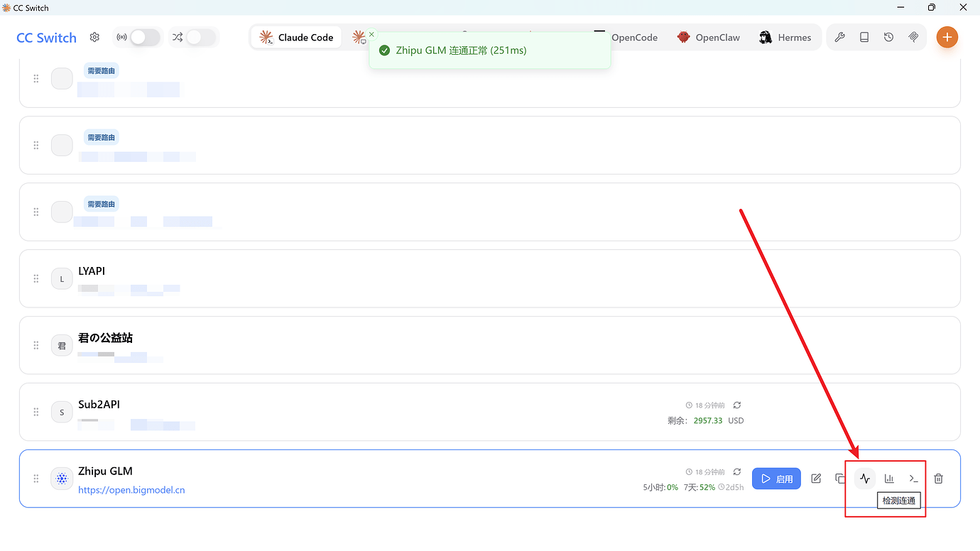Grab the drag handle of the Zhipu GLM row
Viewport: 980px width, 551px height.
coord(36,479)
